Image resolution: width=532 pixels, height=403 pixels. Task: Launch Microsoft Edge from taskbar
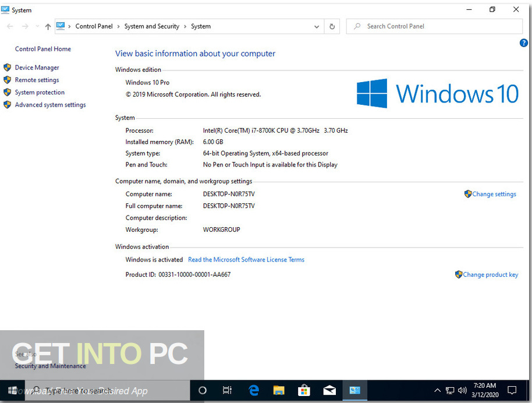click(x=253, y=390)
